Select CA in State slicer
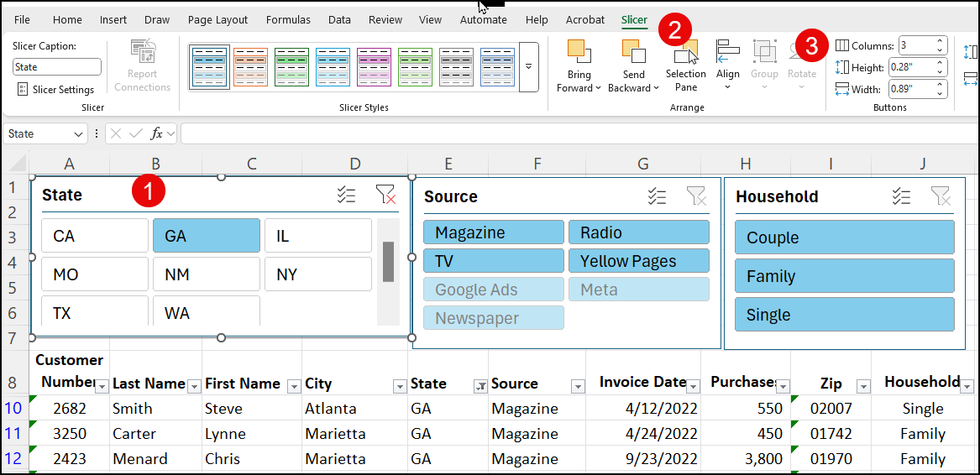980x475 pixels. (x=95, y=236)
